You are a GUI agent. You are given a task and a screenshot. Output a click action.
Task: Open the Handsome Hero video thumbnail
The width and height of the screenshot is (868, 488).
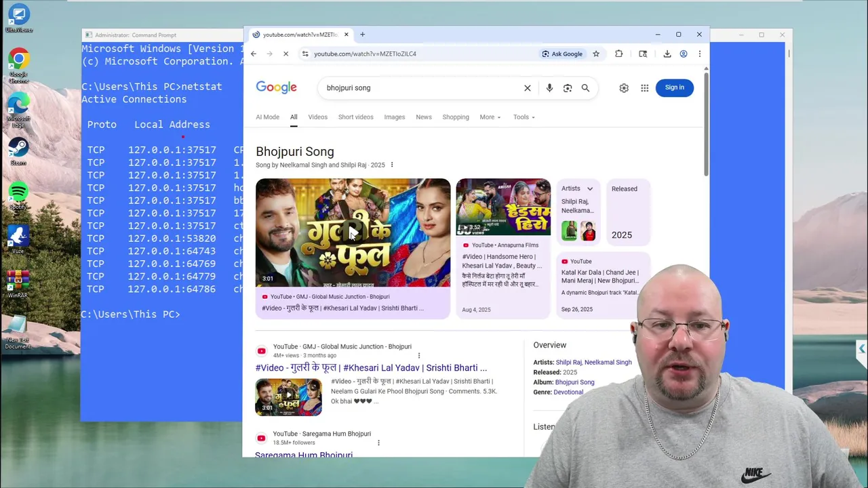503,207
